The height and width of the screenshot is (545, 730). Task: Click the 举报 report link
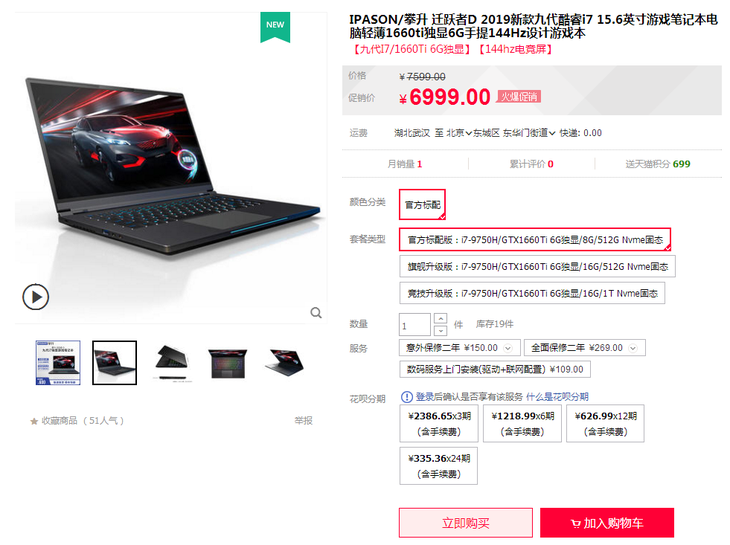point(303,421)
